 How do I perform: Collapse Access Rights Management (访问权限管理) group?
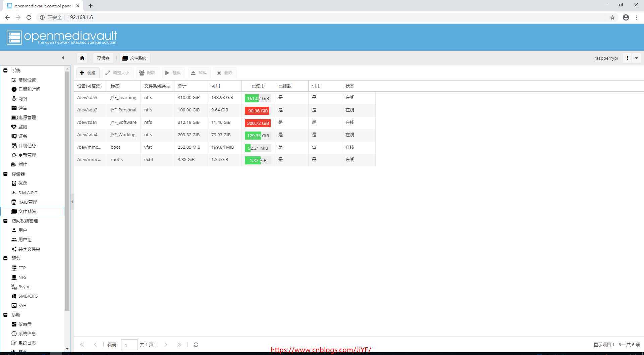5,221
